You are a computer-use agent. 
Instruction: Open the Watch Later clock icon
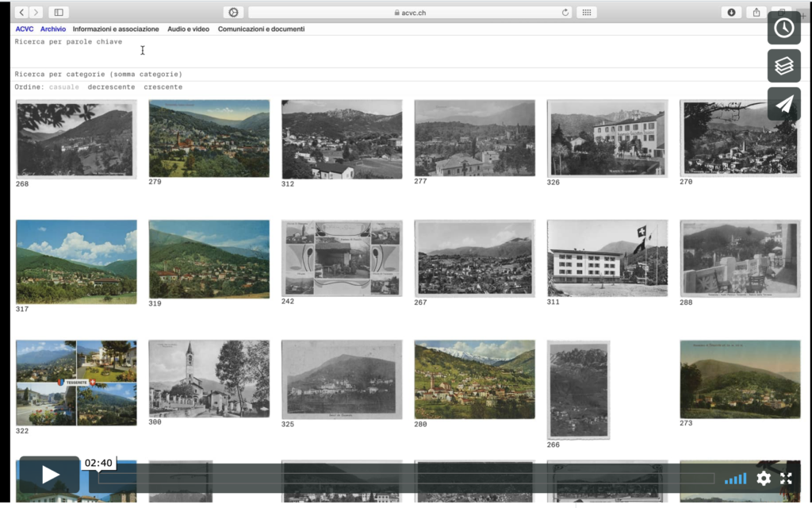pyautogui.click(x=783, y=28)
